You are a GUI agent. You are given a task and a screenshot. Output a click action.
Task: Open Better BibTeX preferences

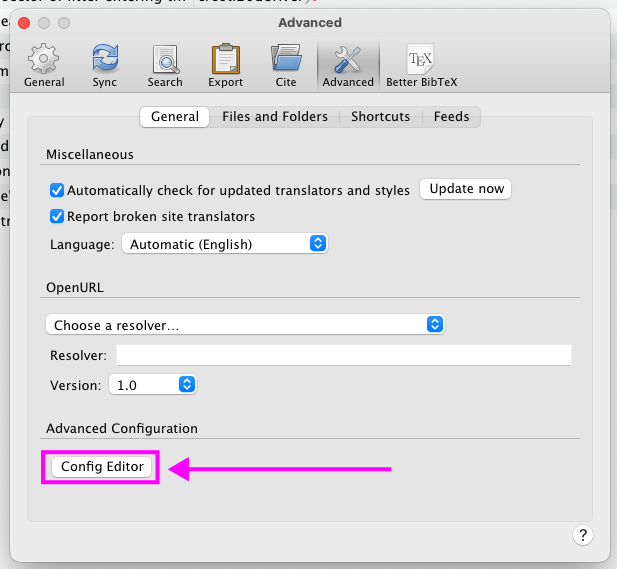(420, 66)
